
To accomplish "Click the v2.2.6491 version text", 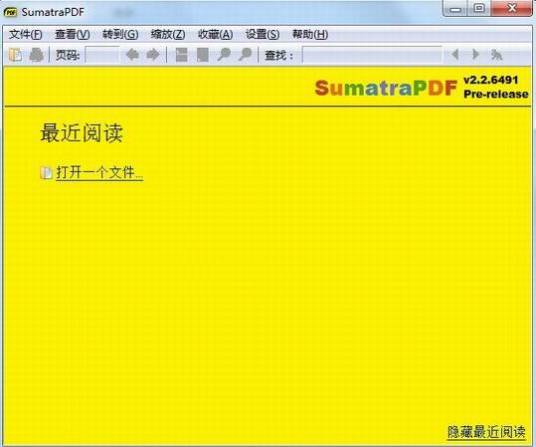I will tap(491, 80).
